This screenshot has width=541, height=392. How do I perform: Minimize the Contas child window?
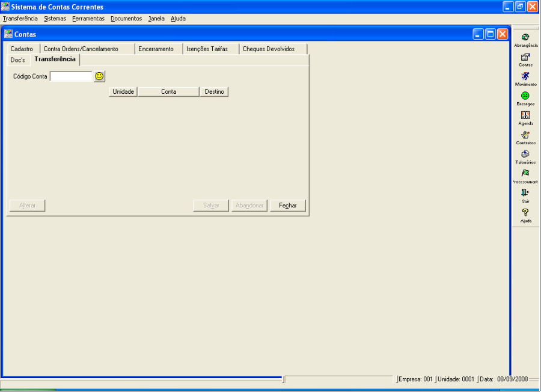coord(478,34)
